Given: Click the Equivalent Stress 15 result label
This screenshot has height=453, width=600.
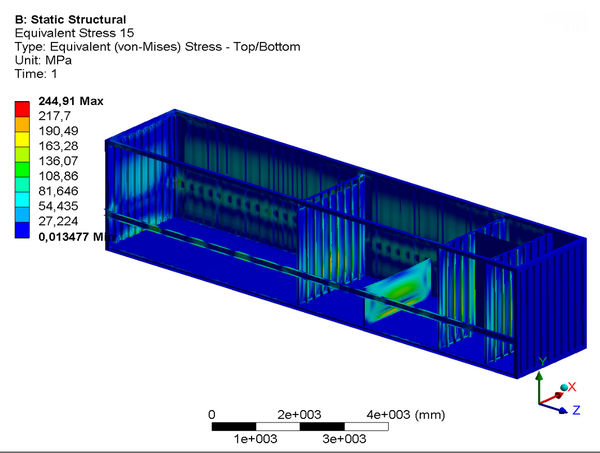Looking at the screenshot, I should pos(69,32).
